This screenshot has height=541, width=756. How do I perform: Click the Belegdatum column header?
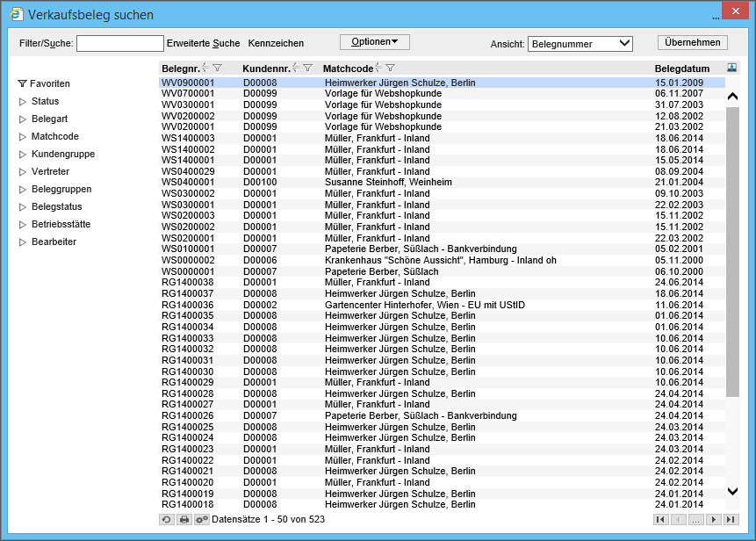681,69
